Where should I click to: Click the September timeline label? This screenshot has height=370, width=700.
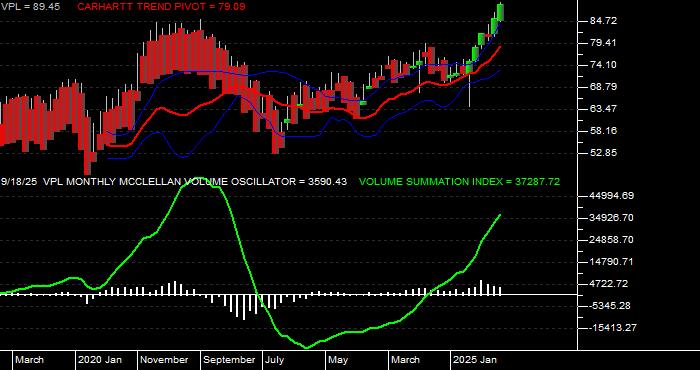pos(229,360)
